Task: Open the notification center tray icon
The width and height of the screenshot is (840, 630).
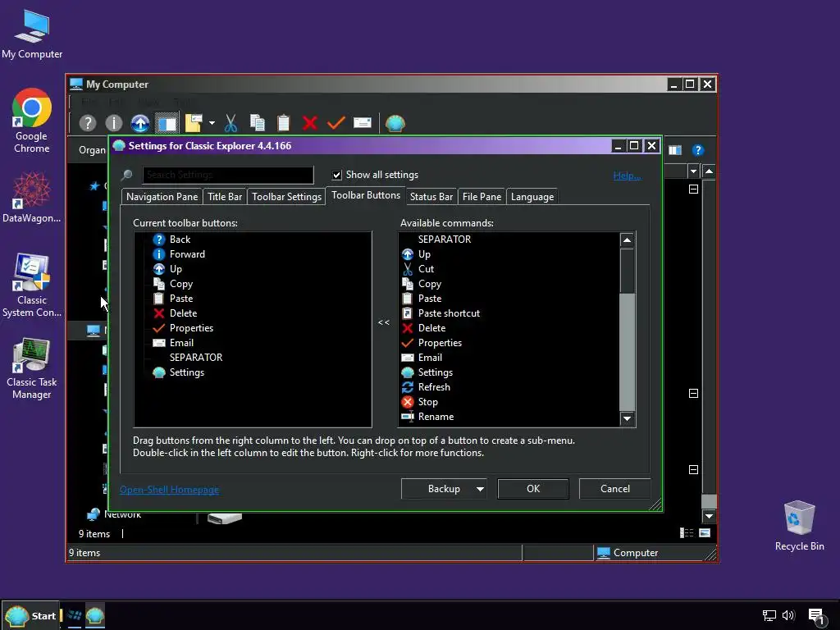Action: (x=816, y=616)
